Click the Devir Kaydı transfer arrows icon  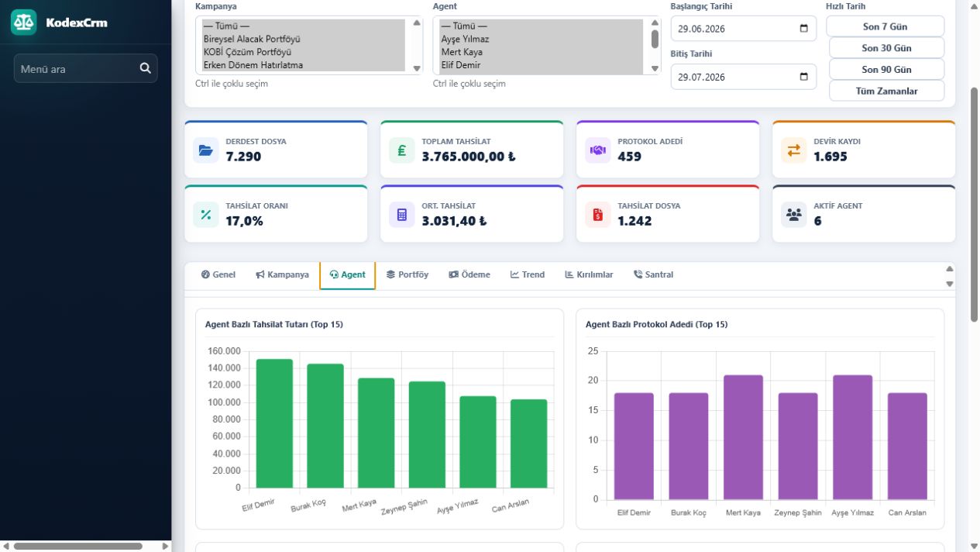pyautogui.click(x=794, y=150)
